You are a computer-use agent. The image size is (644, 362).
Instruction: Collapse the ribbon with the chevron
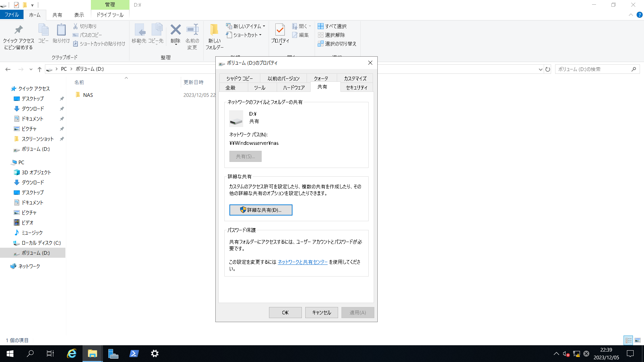[x=630, y=15]
